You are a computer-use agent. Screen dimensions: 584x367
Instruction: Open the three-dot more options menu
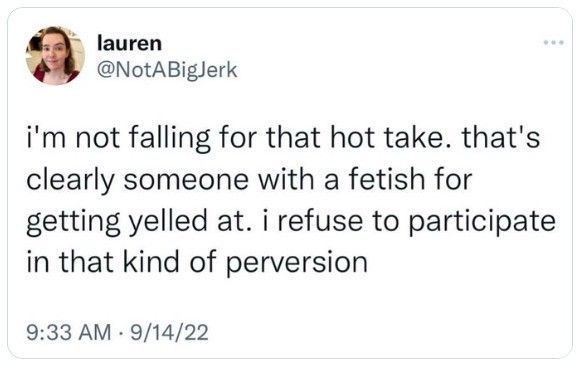coord(553,42)
